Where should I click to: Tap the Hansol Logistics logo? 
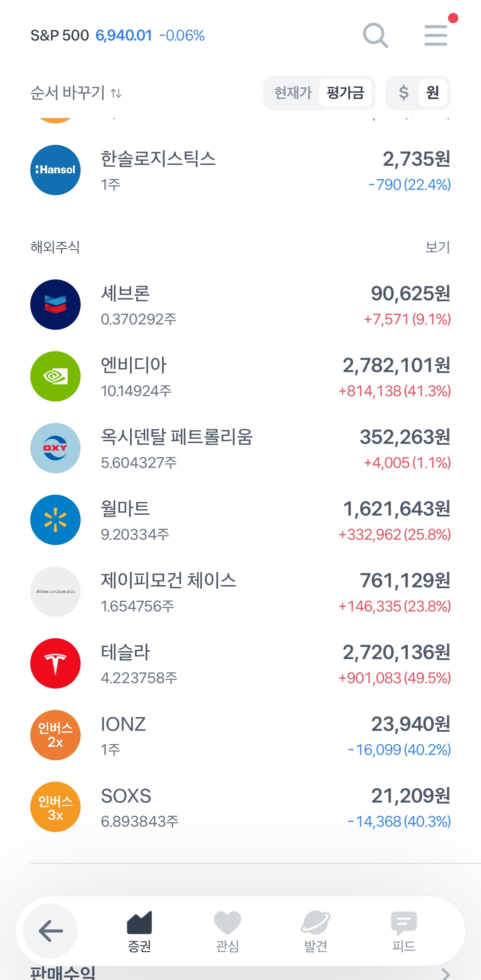coord(55,170)
